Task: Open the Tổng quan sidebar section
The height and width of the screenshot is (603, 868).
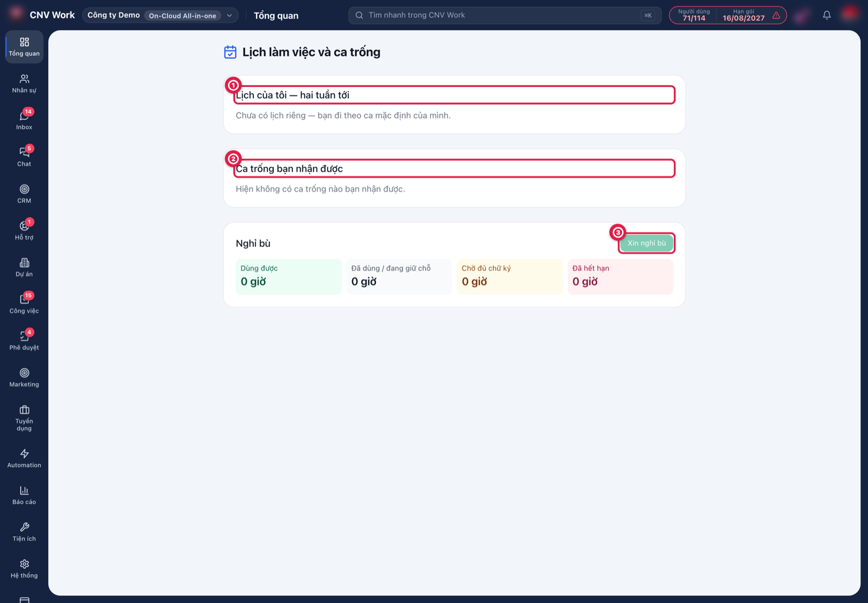Action: click(x=24, y=47)
